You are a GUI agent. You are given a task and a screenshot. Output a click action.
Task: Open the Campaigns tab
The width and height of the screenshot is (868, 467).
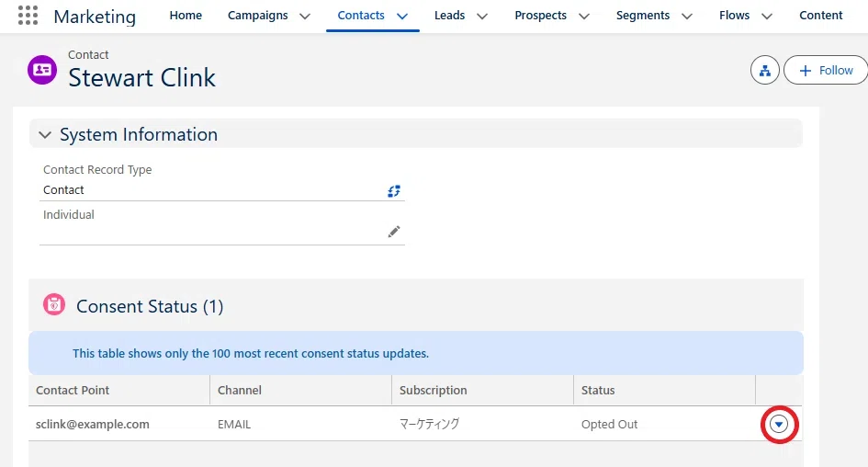point(257,16)
